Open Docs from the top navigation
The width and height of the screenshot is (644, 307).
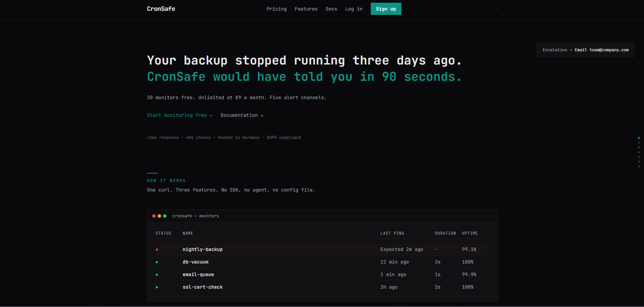pyautogui.click(x=331, y=9)
